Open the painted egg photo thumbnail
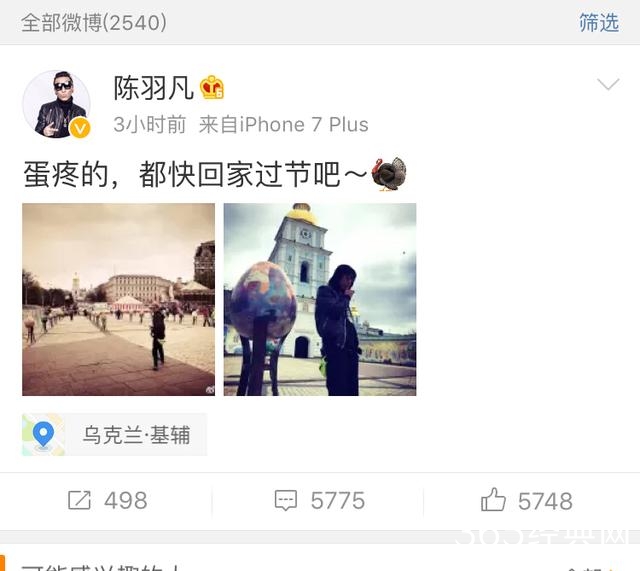Viewport: 640px width, 571px height. (x=320, y=299)
